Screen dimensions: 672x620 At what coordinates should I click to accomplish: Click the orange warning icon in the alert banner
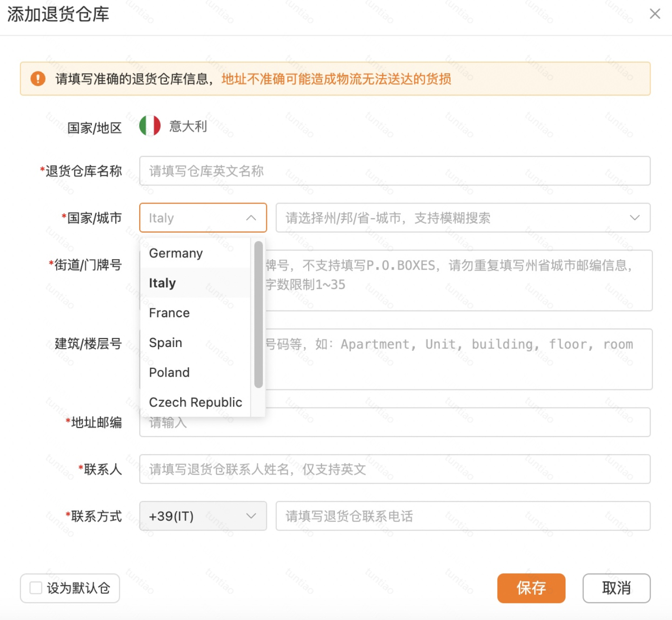click(x=39, y=78)
